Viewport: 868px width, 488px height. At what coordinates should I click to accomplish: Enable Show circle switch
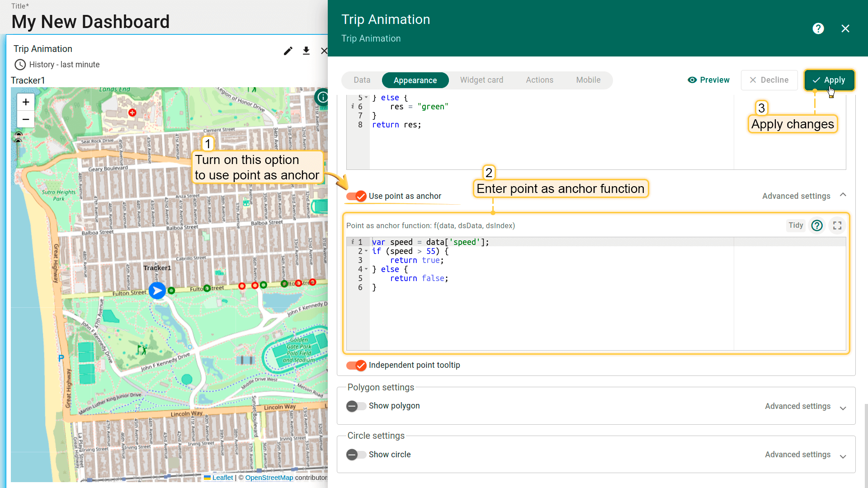click(356, 455)
